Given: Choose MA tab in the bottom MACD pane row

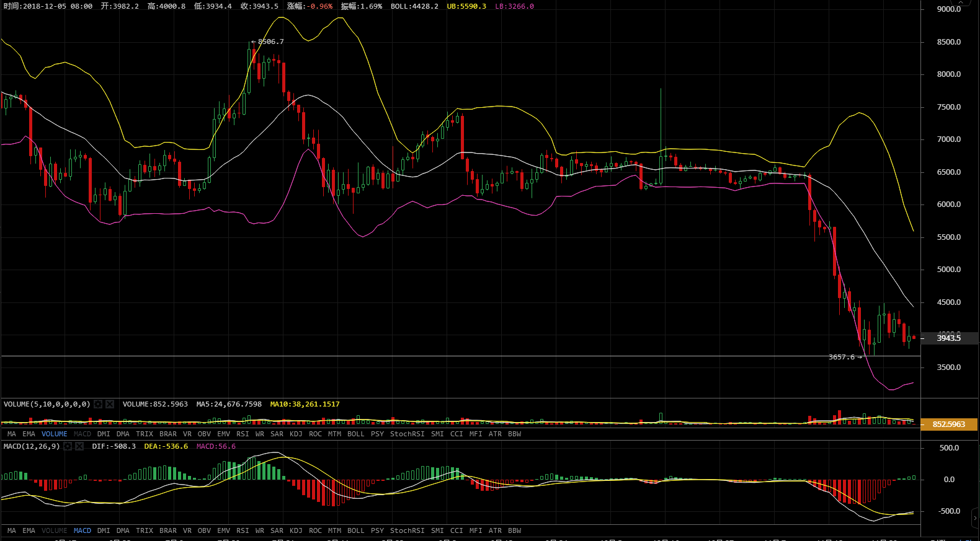Looking at the screenshot, I should tap(12, 530).
